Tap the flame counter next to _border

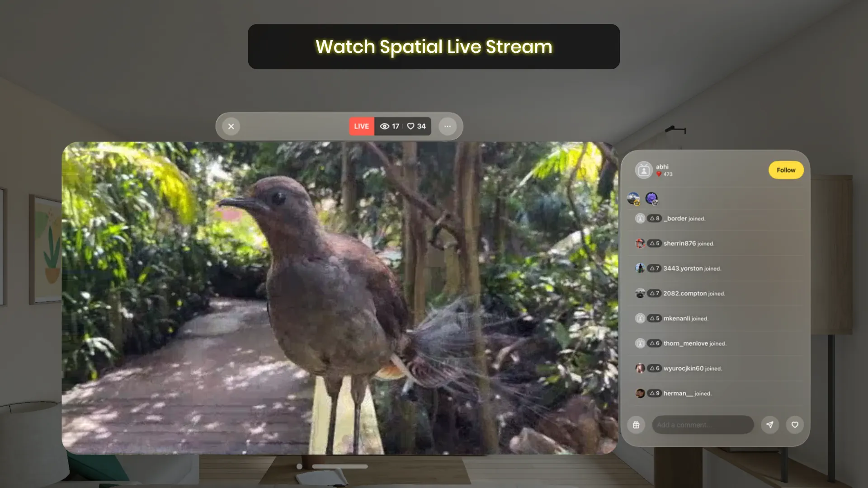pos(655,218)
